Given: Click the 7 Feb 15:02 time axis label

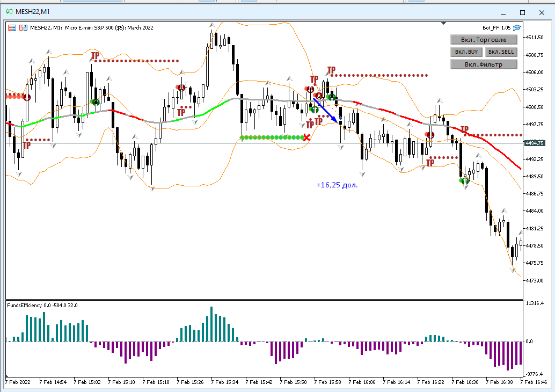Looking at the screenshot, I should 87,382.
